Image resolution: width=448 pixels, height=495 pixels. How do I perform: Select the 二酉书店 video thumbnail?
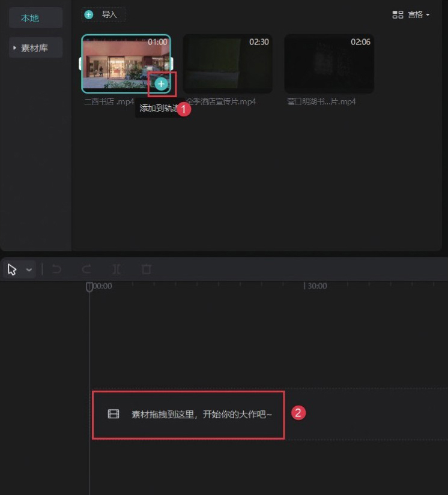[x=126, y=64]
